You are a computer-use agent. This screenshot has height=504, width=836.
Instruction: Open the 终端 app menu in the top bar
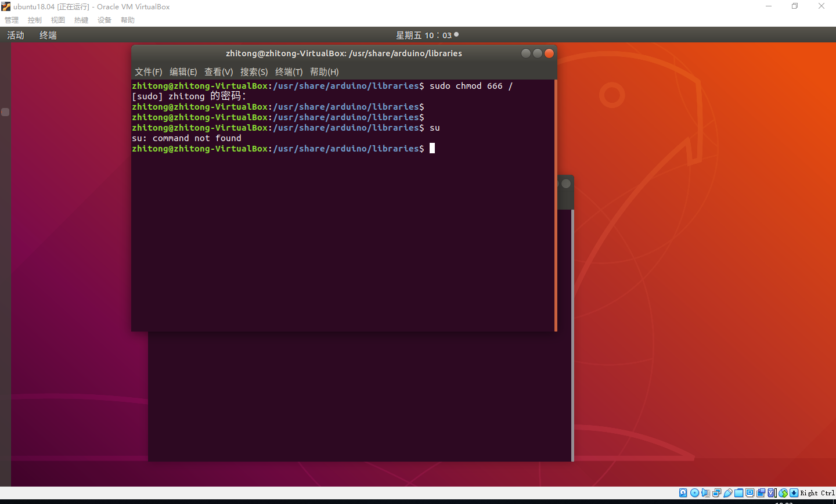(48, 35)
